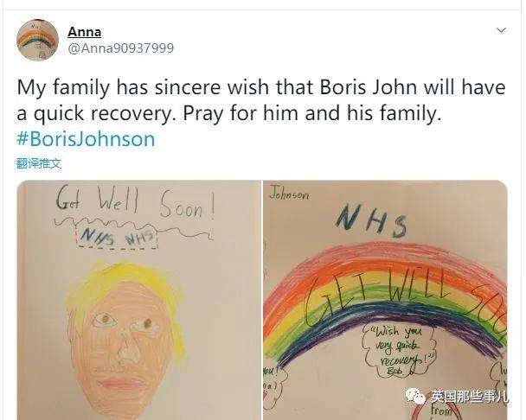
Task: Expand the tweet options chevron
Action: pyautogui.click(x=501, y=30)
